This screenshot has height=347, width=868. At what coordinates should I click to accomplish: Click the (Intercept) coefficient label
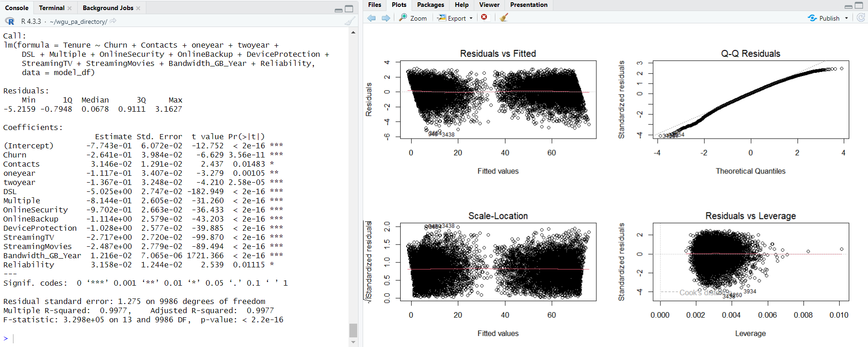point(28,146)
